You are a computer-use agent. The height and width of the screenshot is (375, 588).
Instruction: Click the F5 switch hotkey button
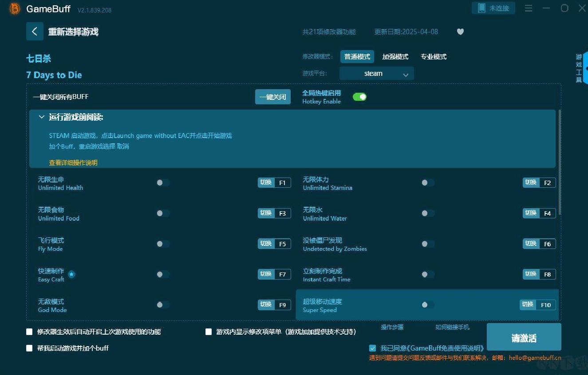[274, 244]
